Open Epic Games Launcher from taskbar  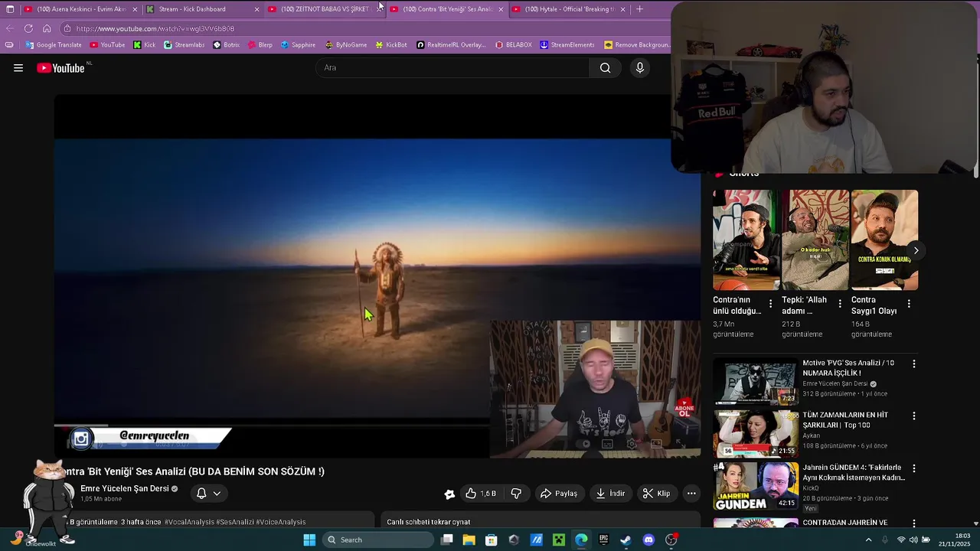603,540
